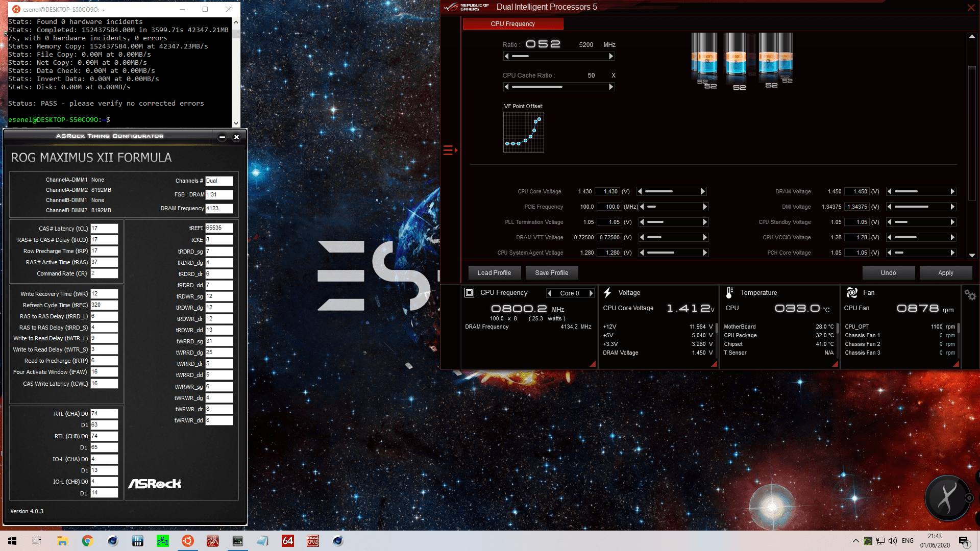The width and height of the screenshot is (980, 551).
Task: Open the side menu icon in DIP5
Action: (x=450, y=150)
